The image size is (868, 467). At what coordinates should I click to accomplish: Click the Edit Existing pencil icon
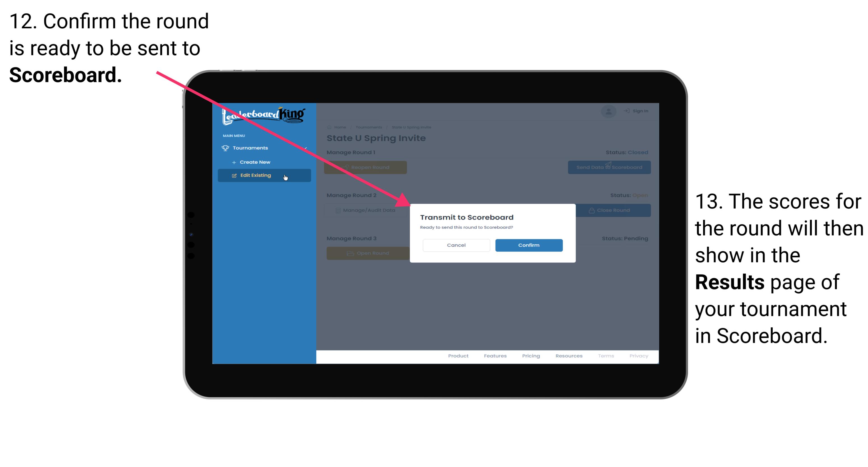tap(235, 175)
